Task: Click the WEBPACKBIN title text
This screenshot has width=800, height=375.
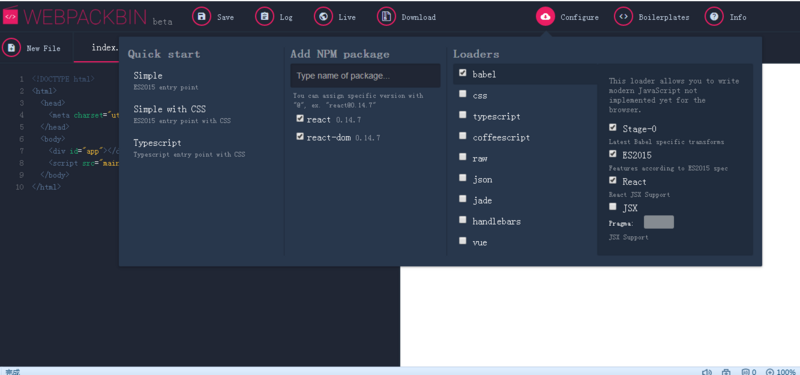Action: pos(86,17)
